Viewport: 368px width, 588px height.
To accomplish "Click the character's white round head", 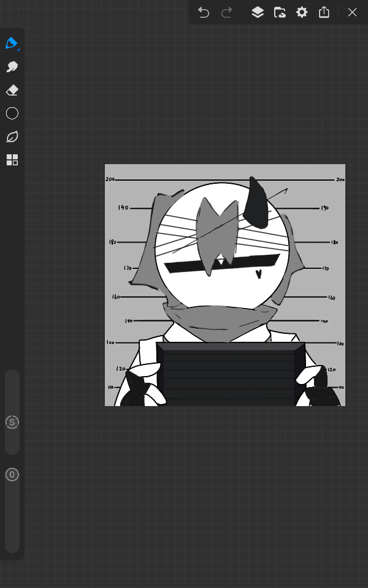I will (184, 282).
